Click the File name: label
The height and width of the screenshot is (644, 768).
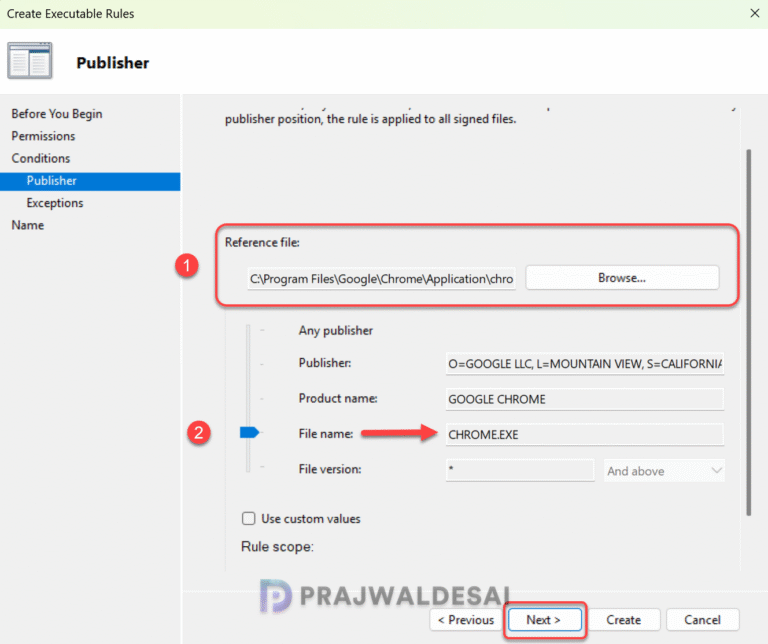326,434
